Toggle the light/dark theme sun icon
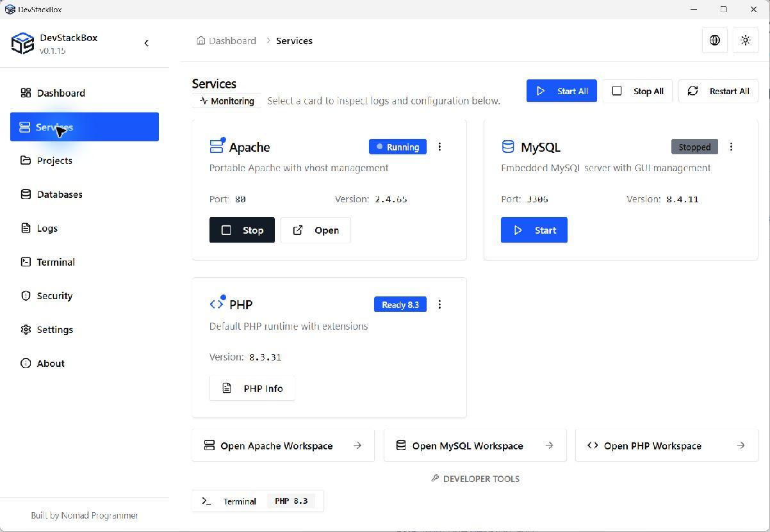 click(x=746, y=40)
